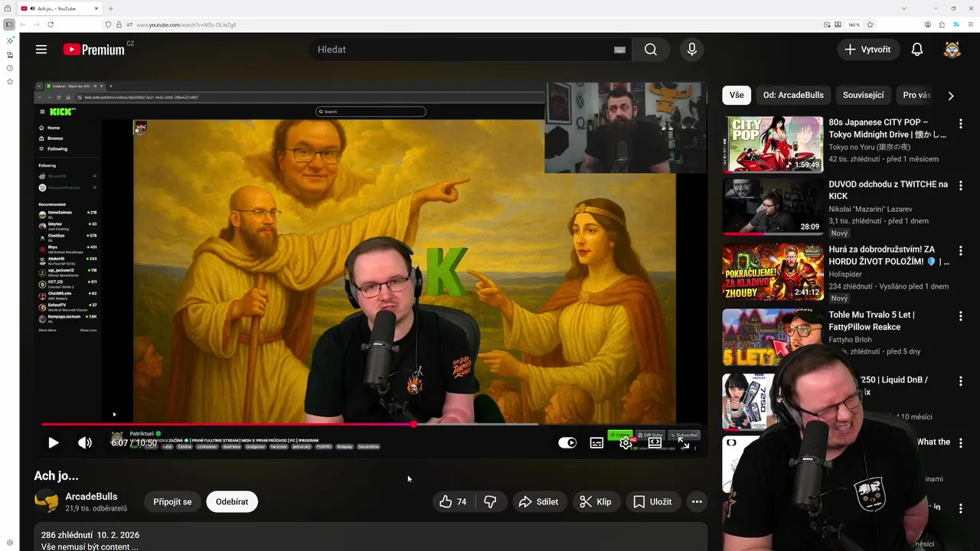Open the YouTube guide hamburger menu
980x551 pixels.
[x=41, y=50]
